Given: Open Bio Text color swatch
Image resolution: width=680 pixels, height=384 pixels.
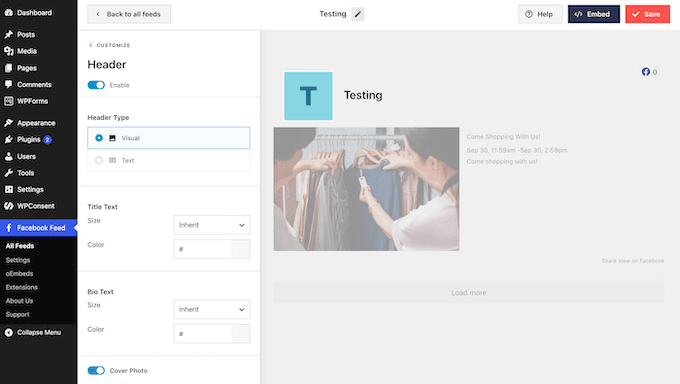Looking at the screenshot, I should pyautogui.click(x=241, y=334).
